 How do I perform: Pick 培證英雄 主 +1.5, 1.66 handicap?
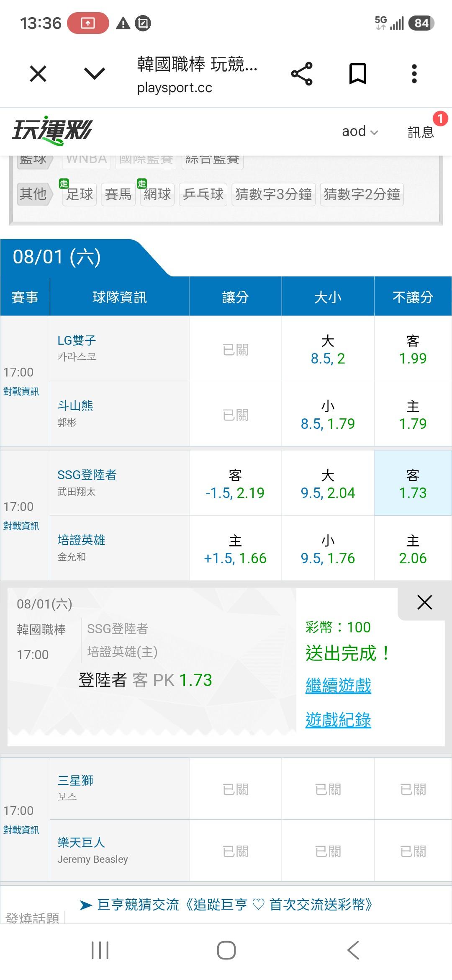tap(235, 548)
